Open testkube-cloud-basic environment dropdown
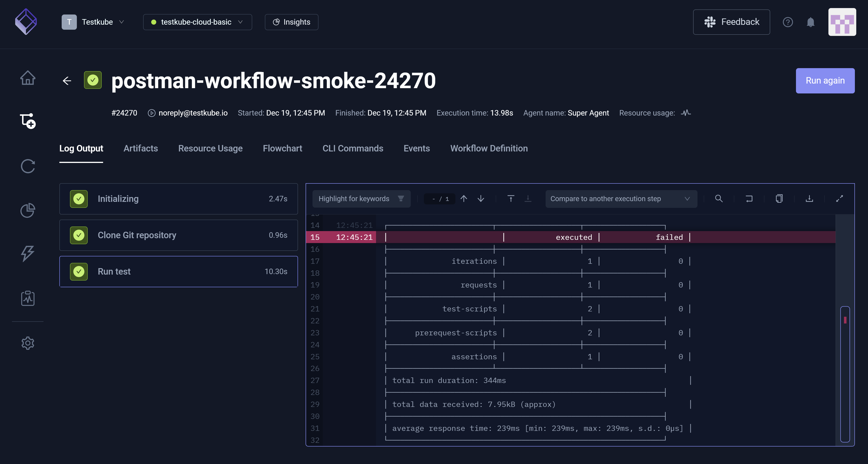 click(197, 22)
